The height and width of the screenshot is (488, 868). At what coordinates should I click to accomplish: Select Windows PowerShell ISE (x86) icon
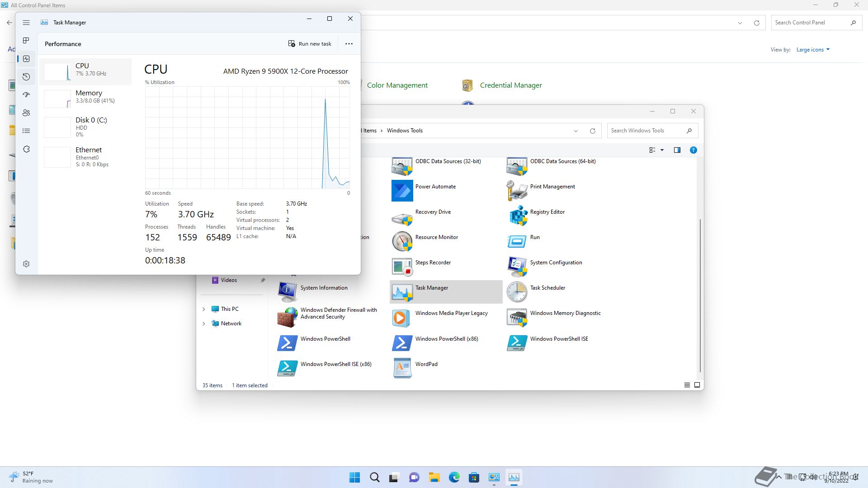pyautogui.click(x=287, y=368)
